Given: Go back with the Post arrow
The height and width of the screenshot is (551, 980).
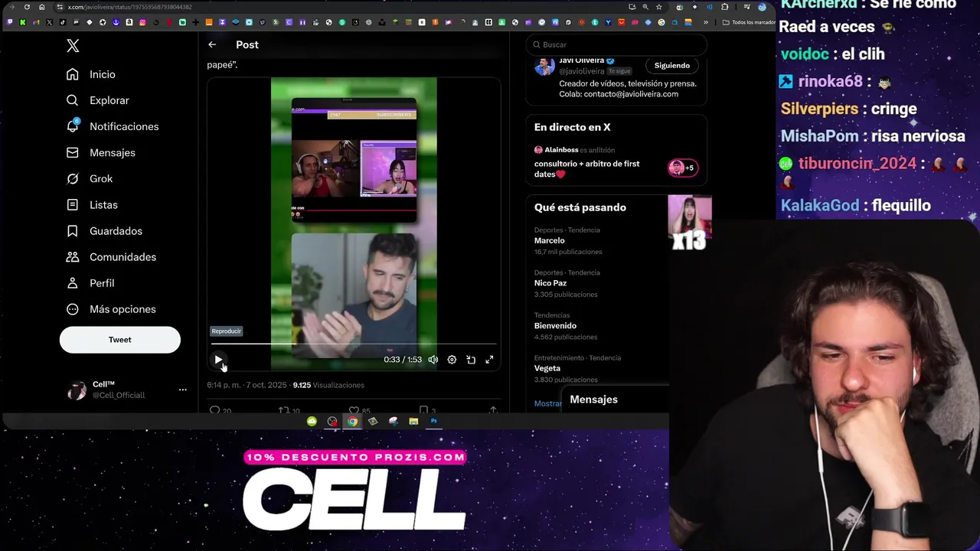Looking at the screenshot, I should [212, 44].
